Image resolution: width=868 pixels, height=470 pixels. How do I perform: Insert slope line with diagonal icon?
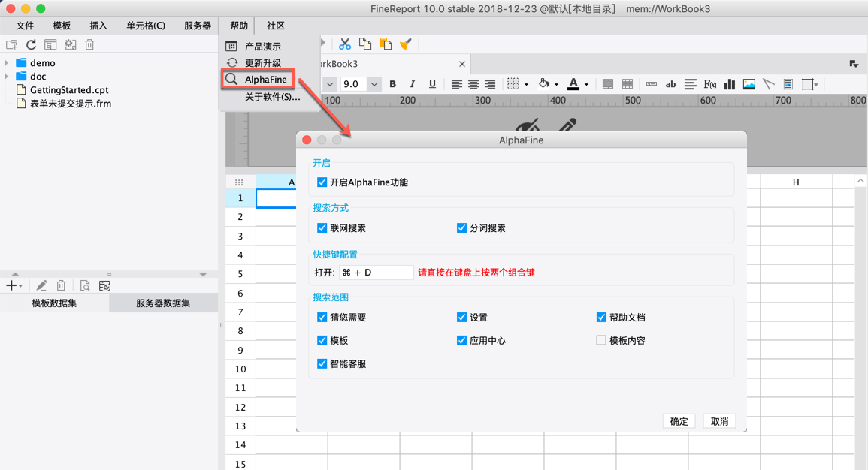pos(768,84)
